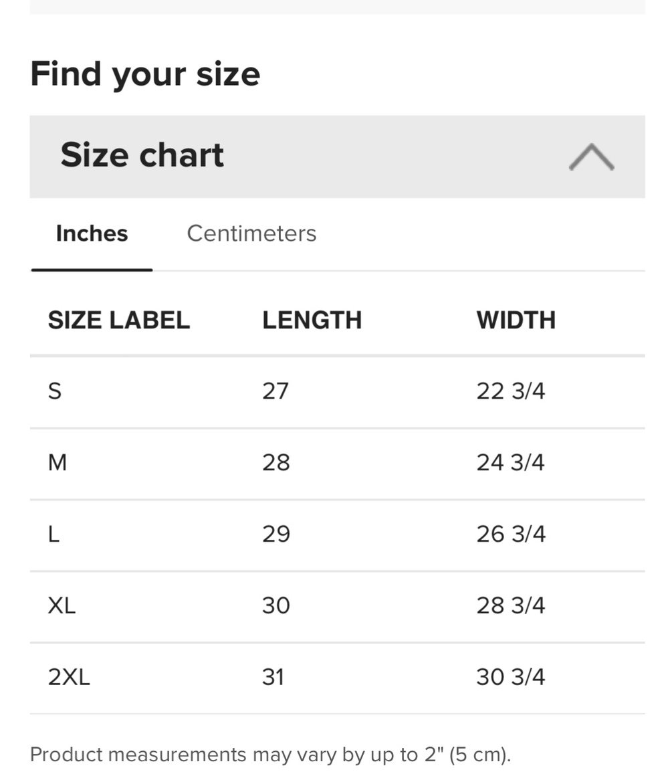Select the M size label
Screen dimensions: 672x784
click(58, 462)
